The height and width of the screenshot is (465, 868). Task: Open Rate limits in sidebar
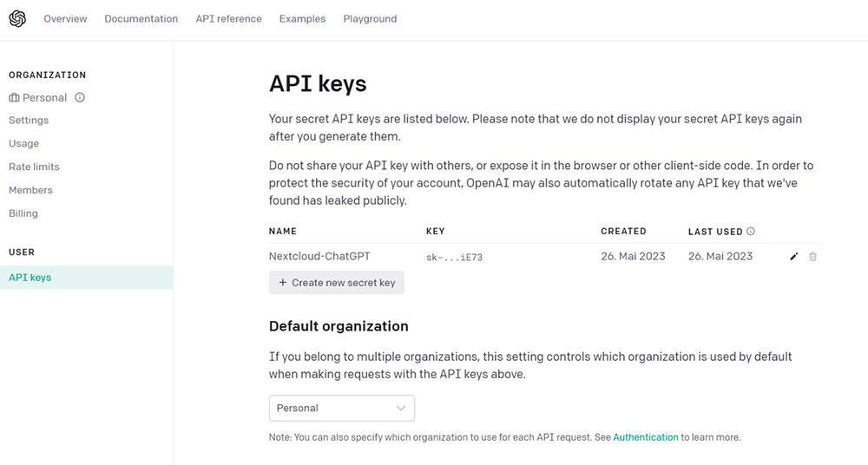pos(34,167)
